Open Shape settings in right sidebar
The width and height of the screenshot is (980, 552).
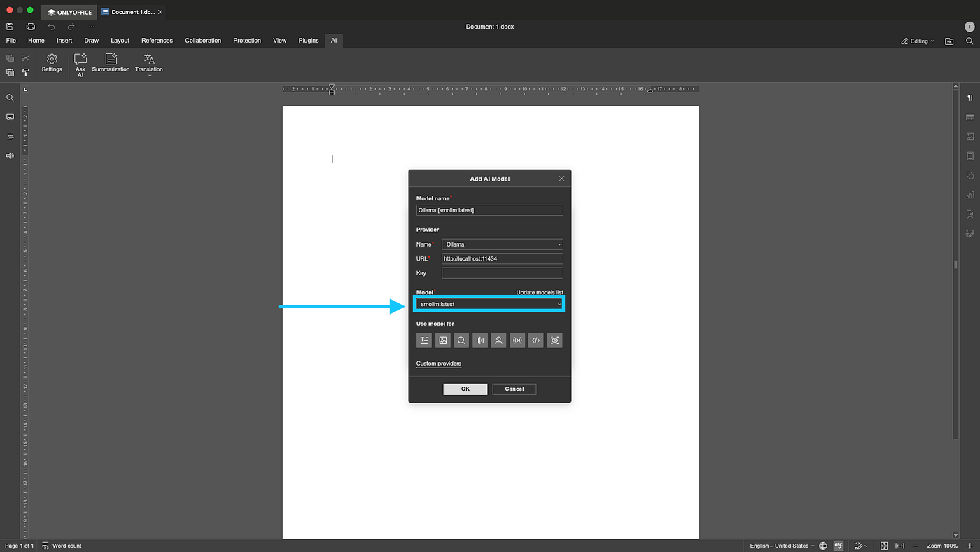970,175
